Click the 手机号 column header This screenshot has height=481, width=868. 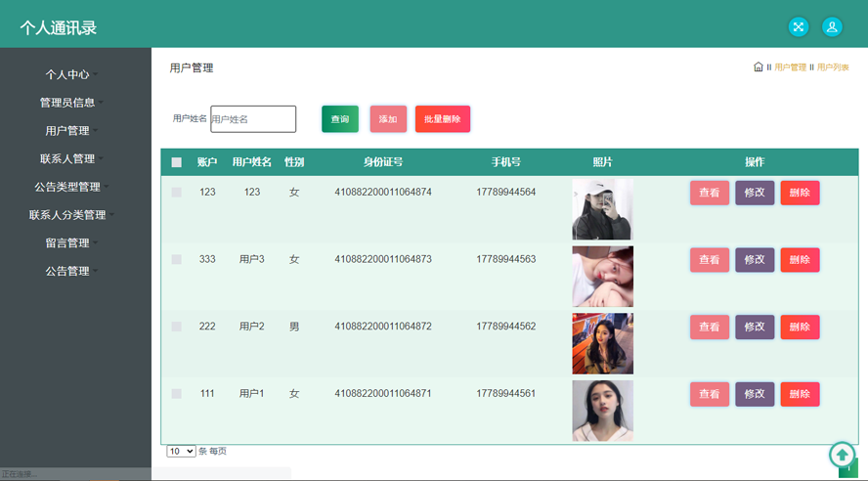[x=506, y=162]
